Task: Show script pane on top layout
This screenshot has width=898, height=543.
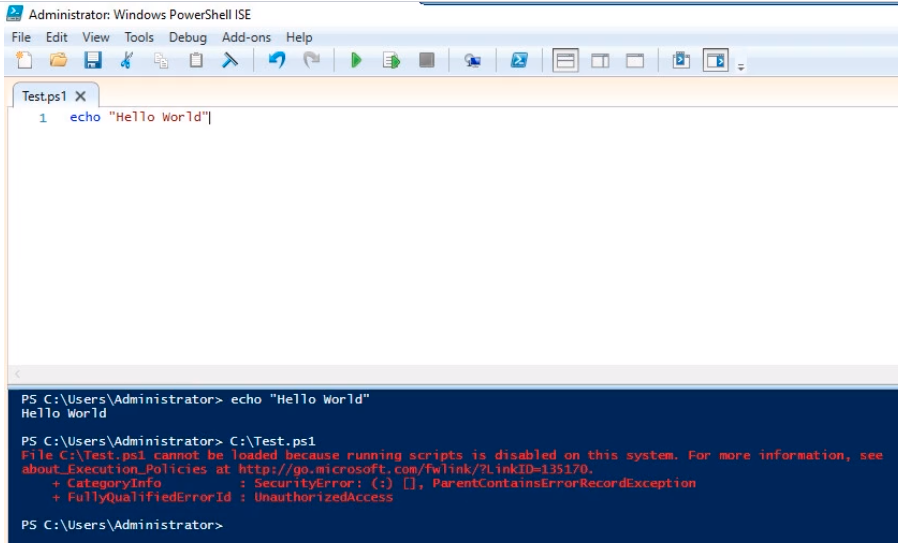Action: (566, 61)
